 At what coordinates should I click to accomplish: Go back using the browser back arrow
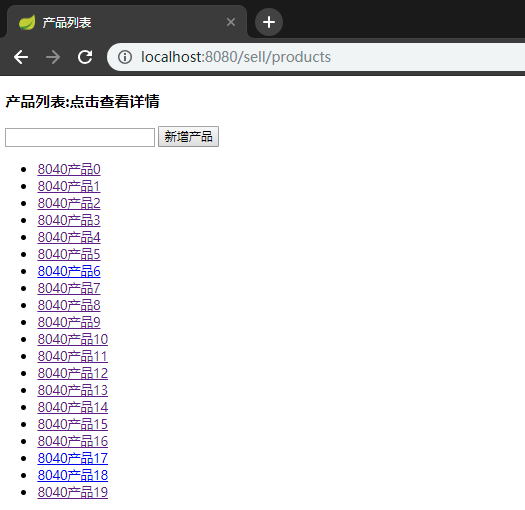point(21,57)
